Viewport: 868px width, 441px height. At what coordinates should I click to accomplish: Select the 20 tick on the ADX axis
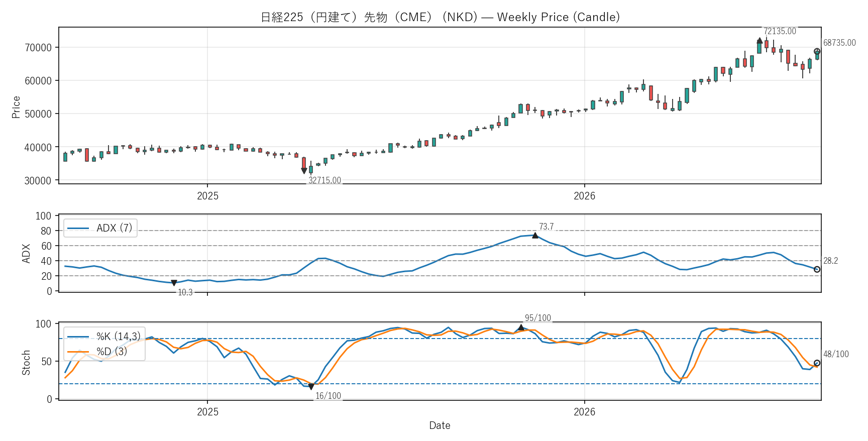pos(46,276)
